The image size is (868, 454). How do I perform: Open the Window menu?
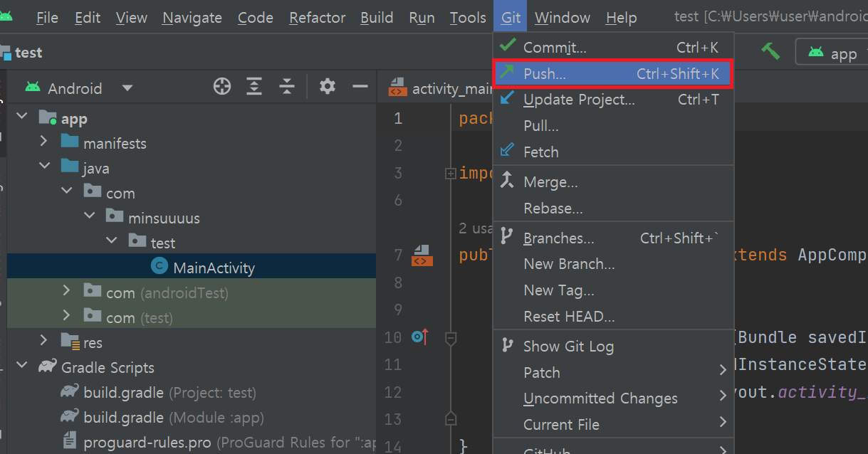tap(563, 18)
